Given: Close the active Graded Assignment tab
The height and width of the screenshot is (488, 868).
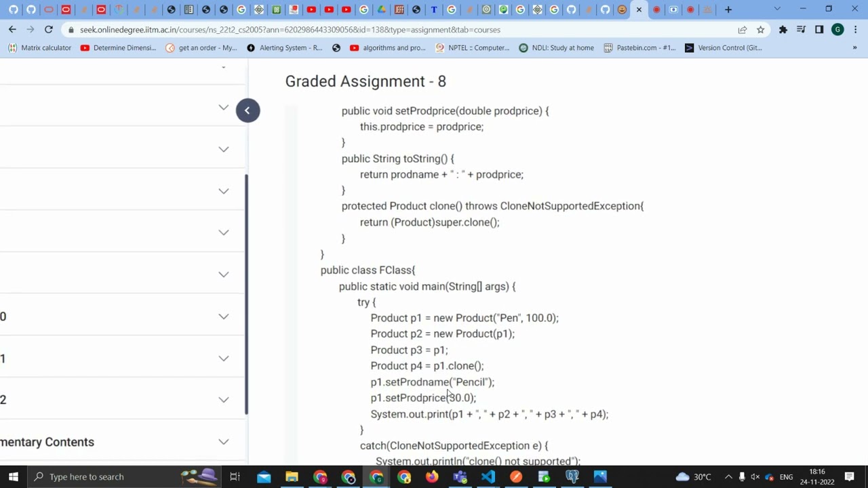Looking at the screenshot, I should point(639,9).
